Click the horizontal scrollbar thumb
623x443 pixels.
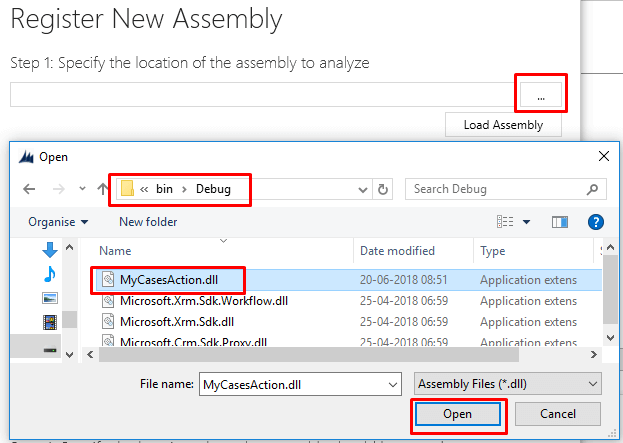(x=309, y=354)
